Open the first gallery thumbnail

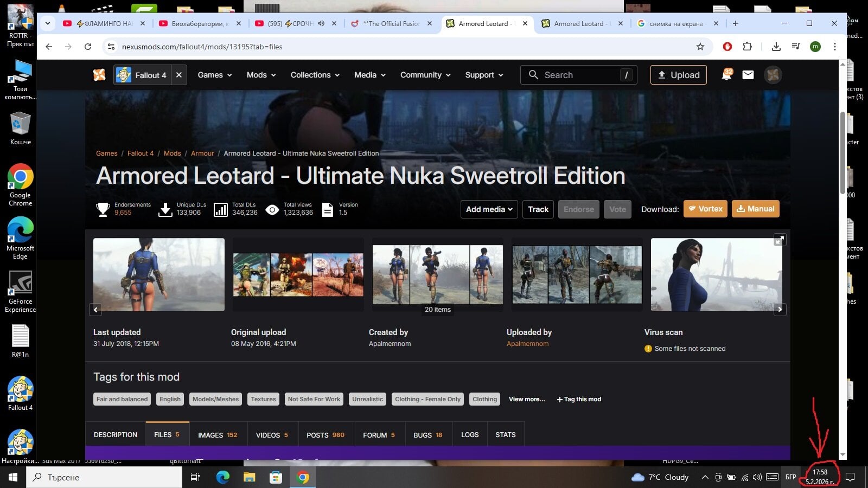pos(159,274)
